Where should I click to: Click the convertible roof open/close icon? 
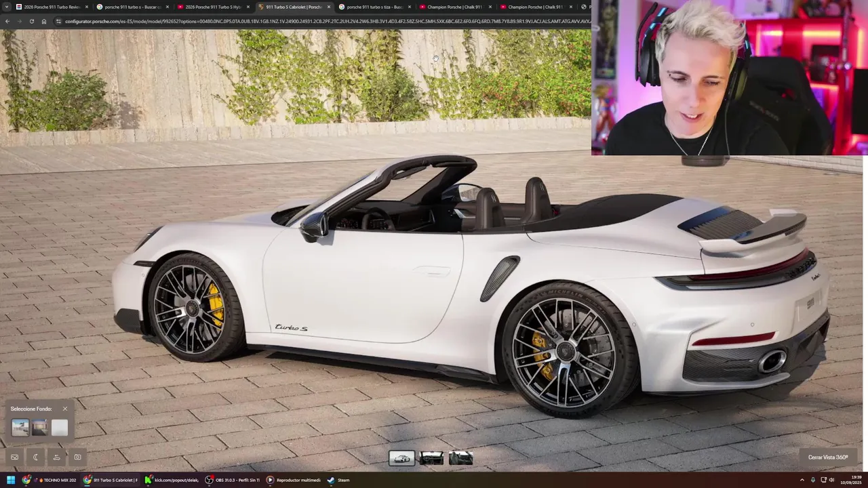56,457
